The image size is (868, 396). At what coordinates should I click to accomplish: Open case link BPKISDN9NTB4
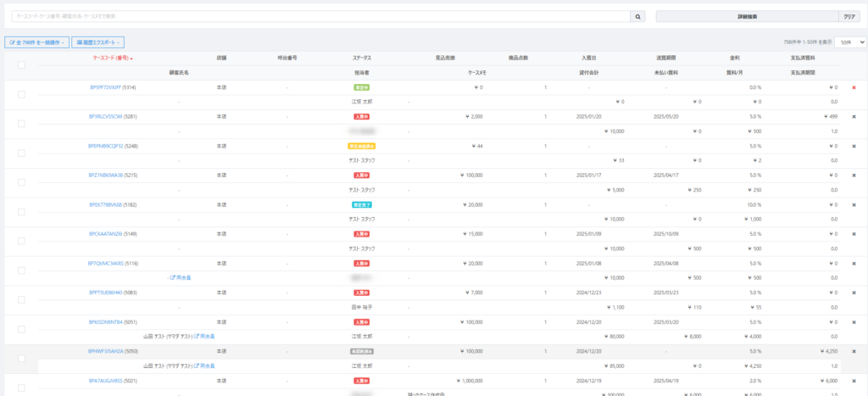pos(105,322)
